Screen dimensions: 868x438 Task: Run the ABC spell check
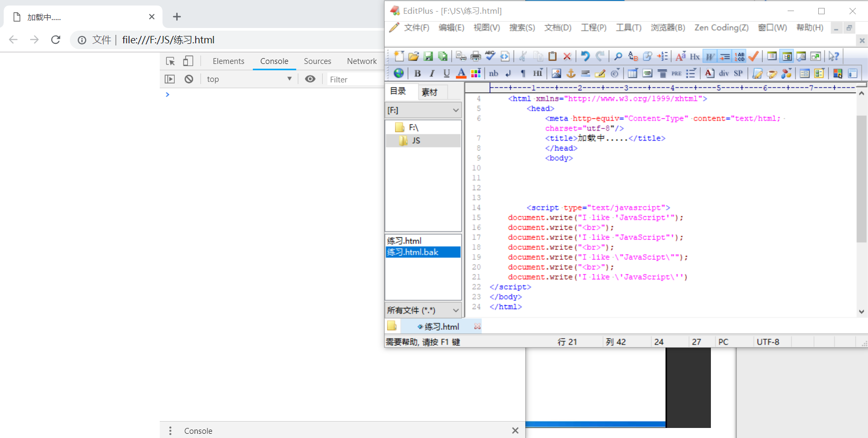click(x=490, y=56)
